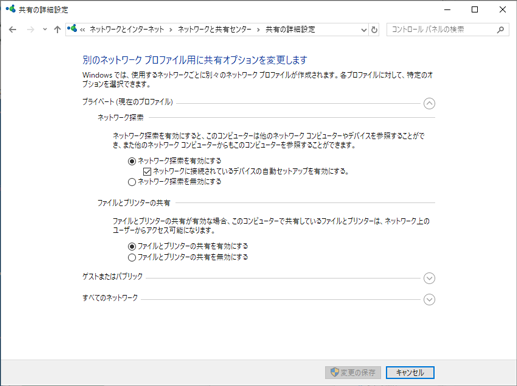Image resolution: width=517 pixels, height=386 pixels.
Task: Click ネットワークと共有センター in the breadcrumb
Action: coord(214,30)
